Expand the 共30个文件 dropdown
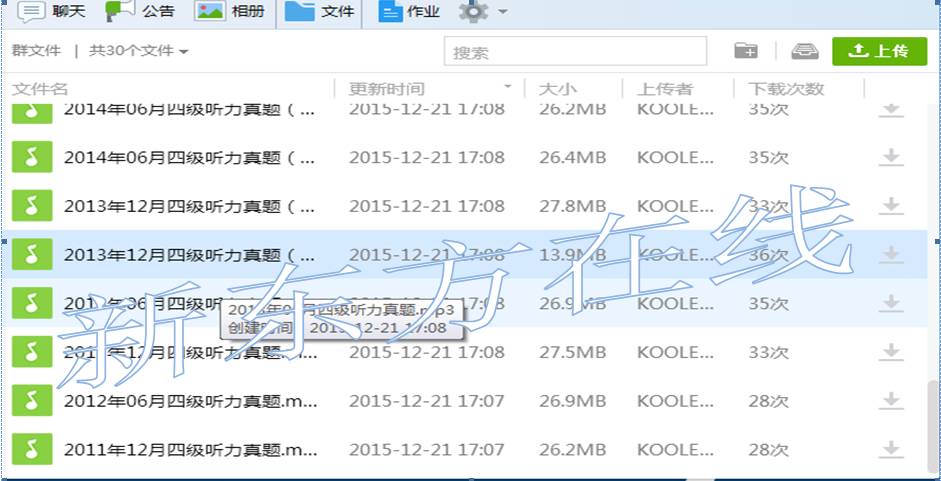941x481 pixels. pos(139,51)
